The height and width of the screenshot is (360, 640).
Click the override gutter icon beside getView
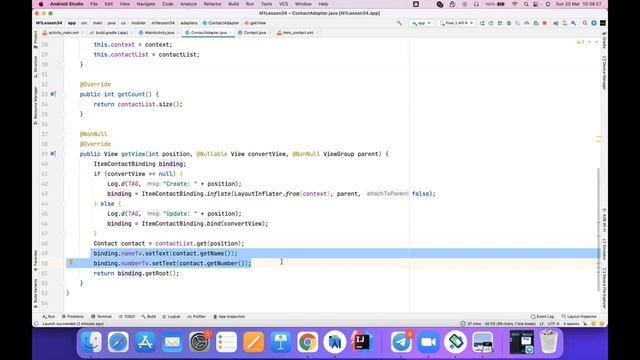click(53, 154)
